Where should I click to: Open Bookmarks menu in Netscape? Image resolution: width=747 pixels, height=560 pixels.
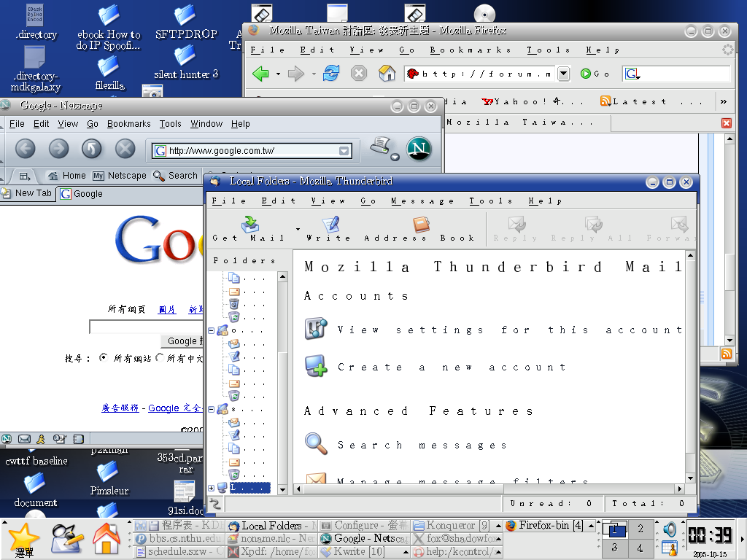click(x=128, y=124)
